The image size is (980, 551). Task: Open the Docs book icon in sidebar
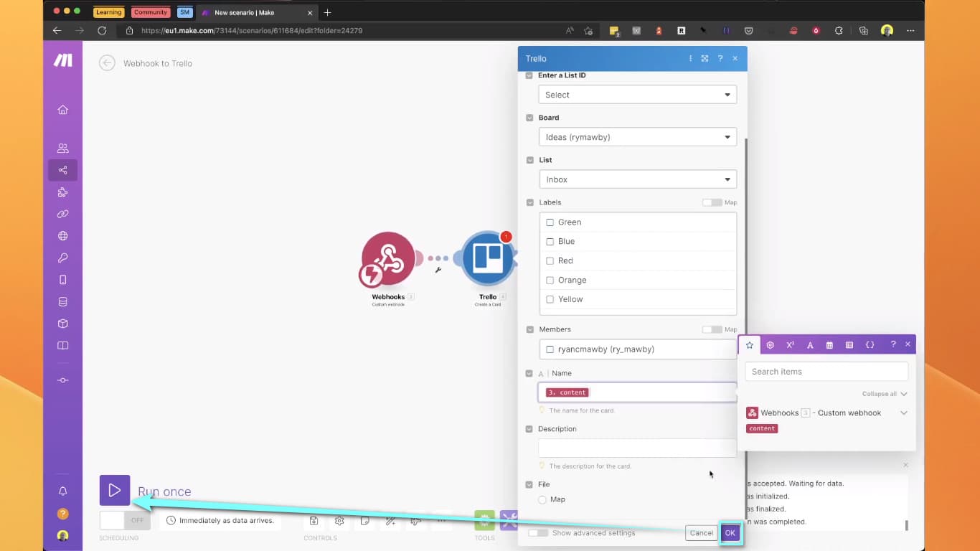[x=63, y=346]
